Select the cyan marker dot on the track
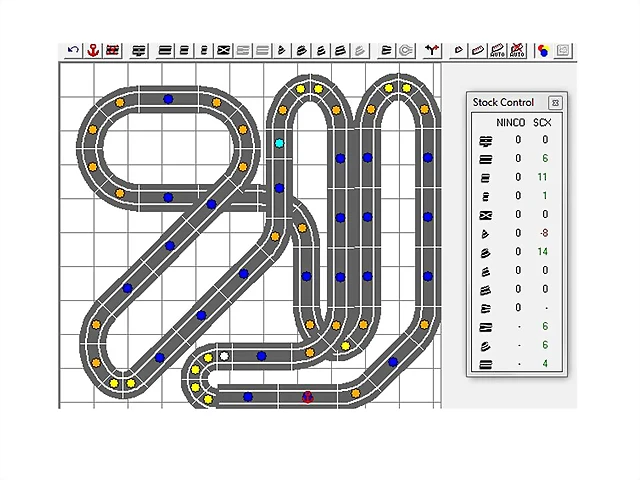The image size is (640, 480). (x=279, y=143)
